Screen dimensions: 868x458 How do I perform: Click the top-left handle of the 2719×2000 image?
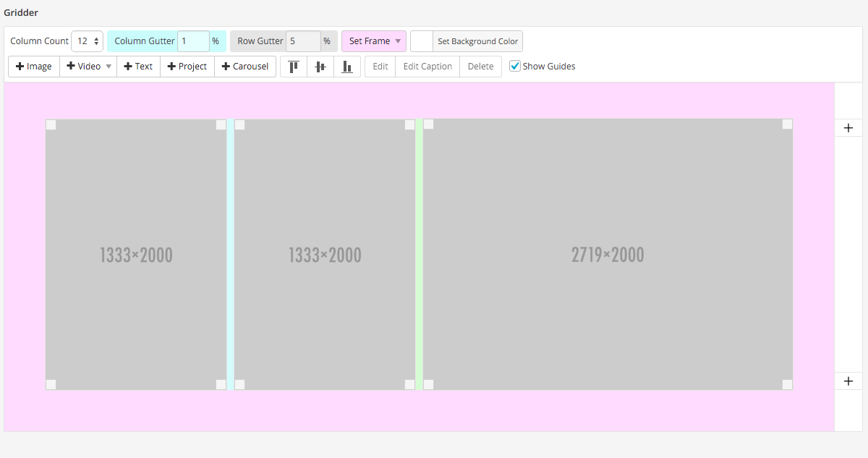tap(428, 124)
